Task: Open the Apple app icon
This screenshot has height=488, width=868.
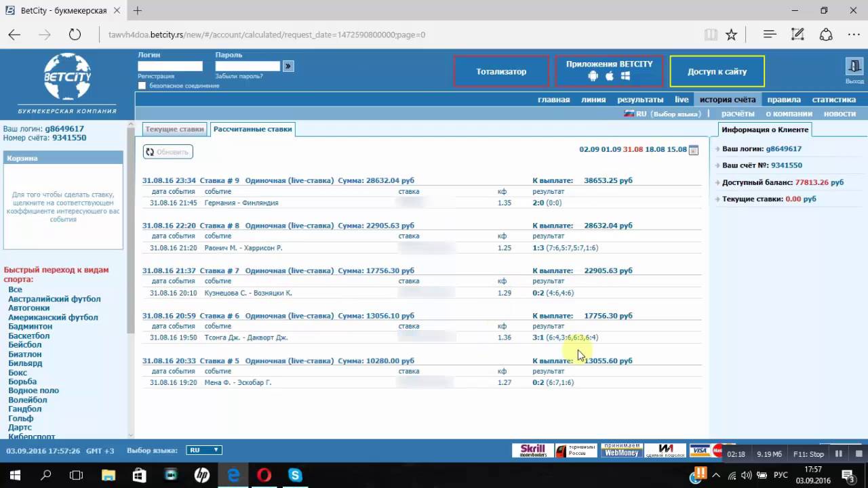Action: [609, 76]
